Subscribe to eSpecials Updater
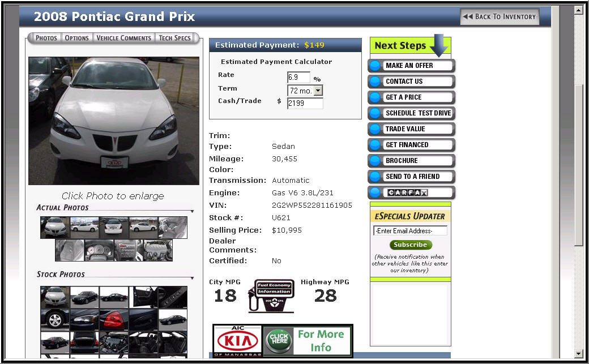This screenshot has width=589, height=364. click(410, 245)
